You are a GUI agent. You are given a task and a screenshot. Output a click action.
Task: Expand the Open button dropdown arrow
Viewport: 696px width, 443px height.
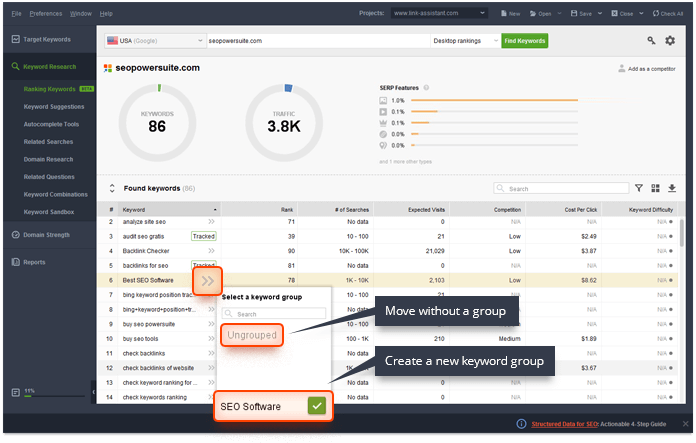[559, 14]
